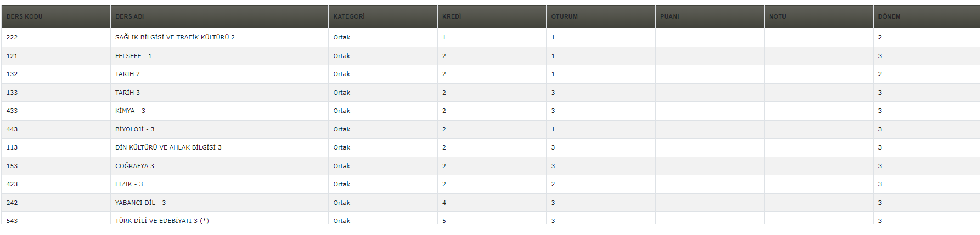The width and height of the screenshot is (980, 235).
Task: Click the KATEGORİ column header
Action: pos(349,16)
